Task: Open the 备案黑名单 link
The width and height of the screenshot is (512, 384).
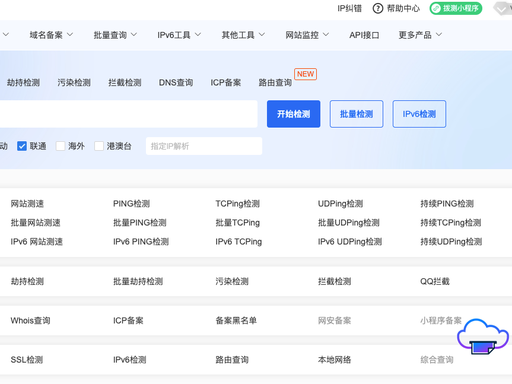Action: (x=236, y=321)
